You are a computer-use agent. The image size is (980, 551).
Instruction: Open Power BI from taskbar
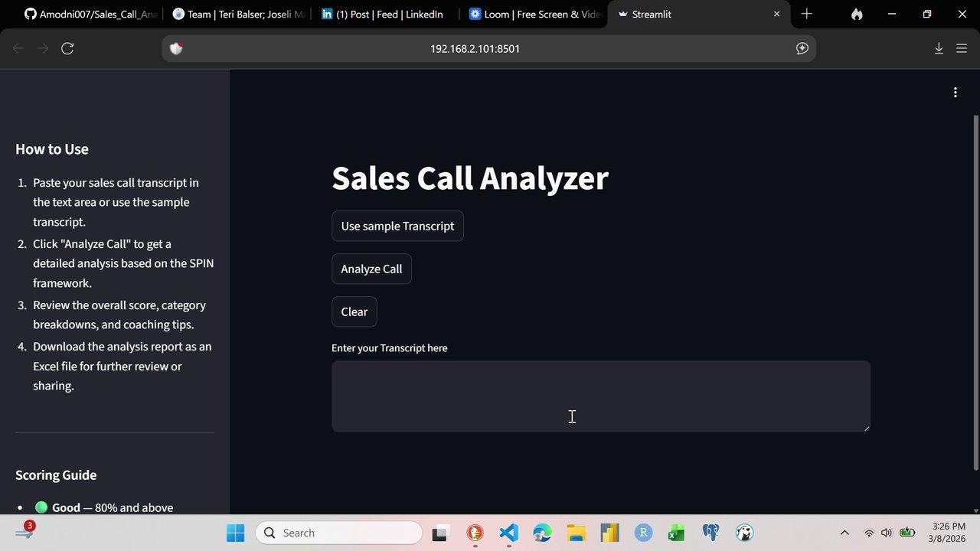[x=609, y=533]
